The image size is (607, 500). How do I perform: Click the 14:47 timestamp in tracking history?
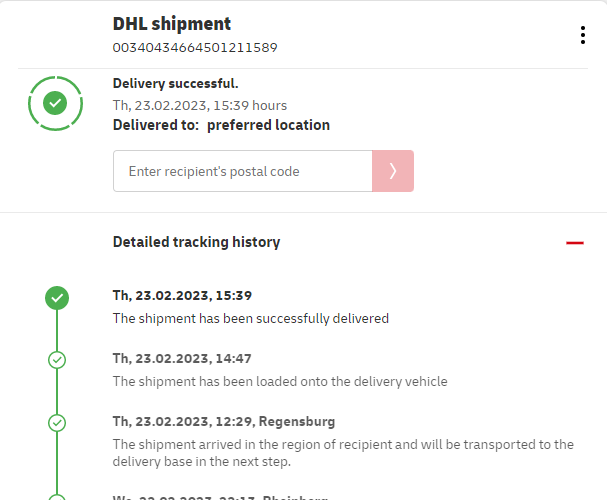(x=182, y=358)
